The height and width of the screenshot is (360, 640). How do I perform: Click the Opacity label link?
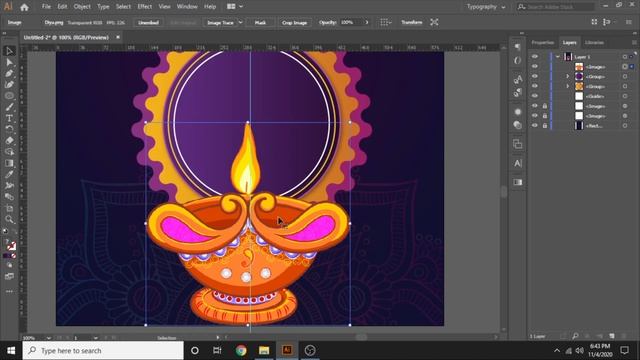pos(327,22)
